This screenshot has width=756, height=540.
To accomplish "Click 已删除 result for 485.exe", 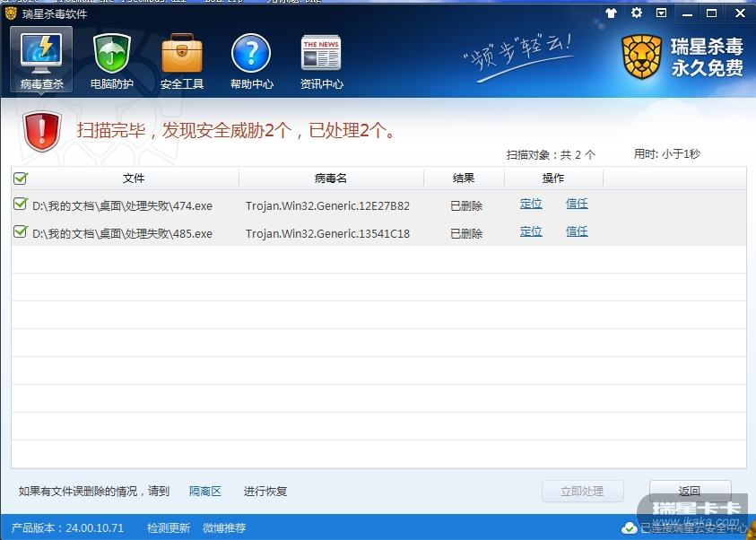I will pyautogui.click(x=466, y=234).
